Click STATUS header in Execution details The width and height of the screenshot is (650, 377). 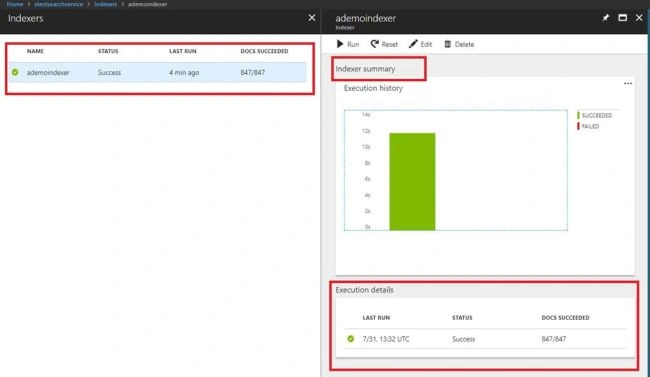point(462,318)
